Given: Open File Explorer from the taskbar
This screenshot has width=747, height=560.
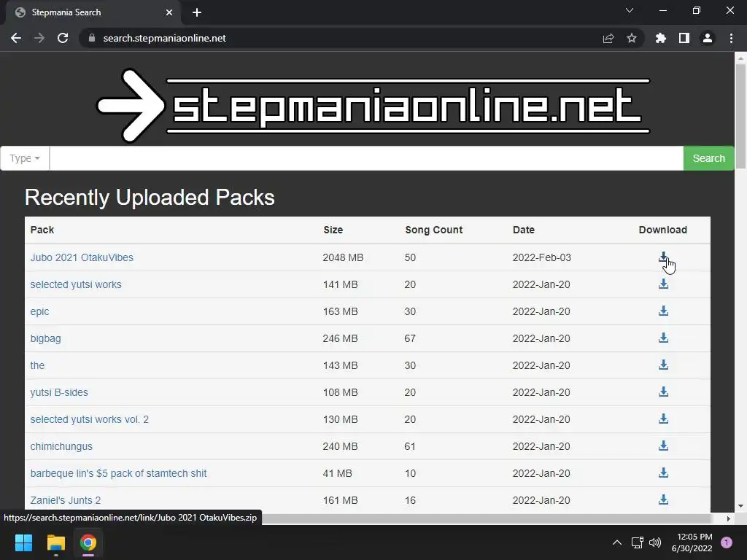Looking at the screenshot, I should tap(55, 542).
